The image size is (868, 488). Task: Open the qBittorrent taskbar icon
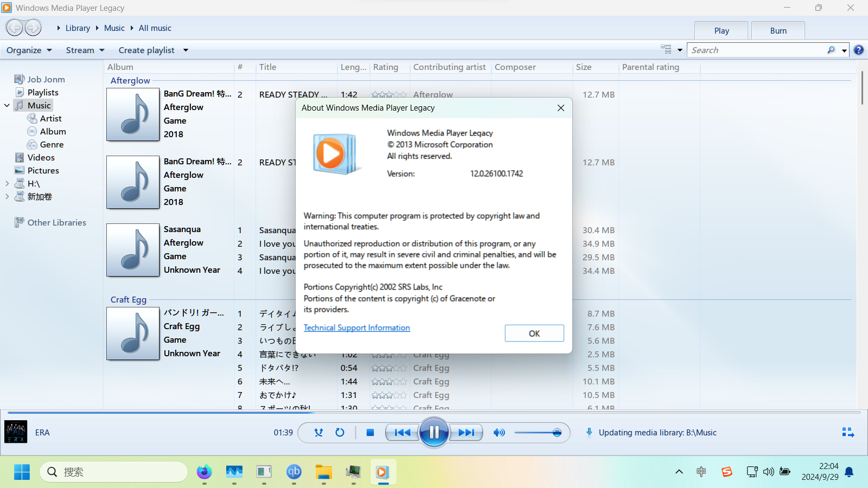[x=293, y=472]
